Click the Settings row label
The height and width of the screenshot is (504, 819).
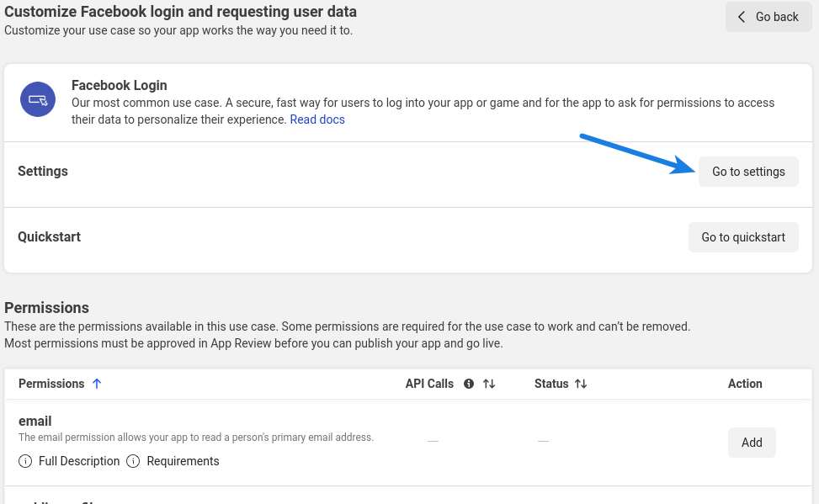pos(43,172)
